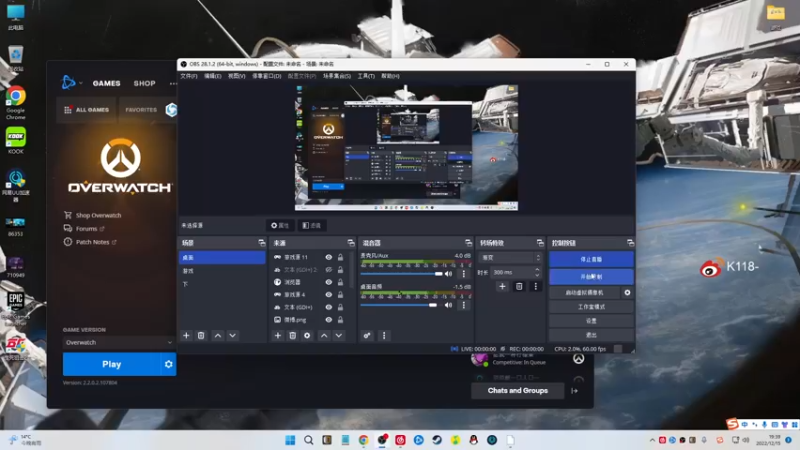Unlock the 游戏源 11 source lock

(x=340, y=257)
